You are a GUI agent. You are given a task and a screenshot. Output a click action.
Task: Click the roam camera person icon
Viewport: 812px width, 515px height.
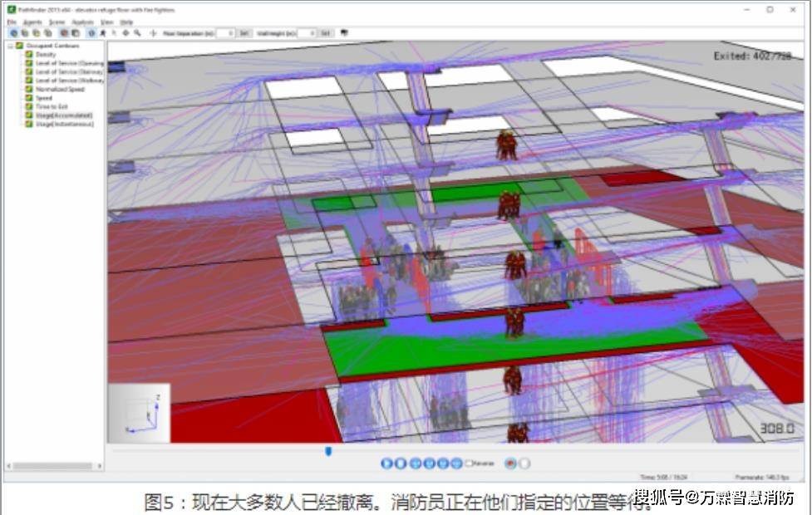pyautogui.click(x=104, y=33)
